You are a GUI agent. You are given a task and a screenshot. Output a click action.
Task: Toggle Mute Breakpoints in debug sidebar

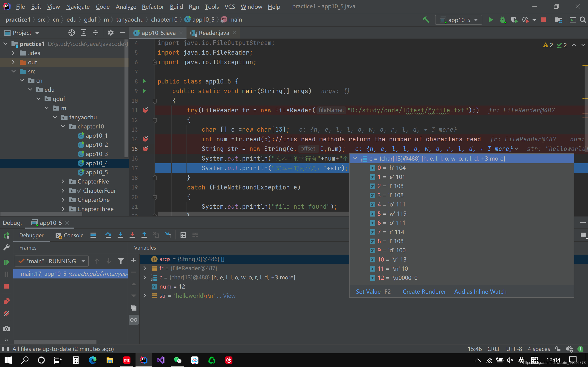pos(7,313)
